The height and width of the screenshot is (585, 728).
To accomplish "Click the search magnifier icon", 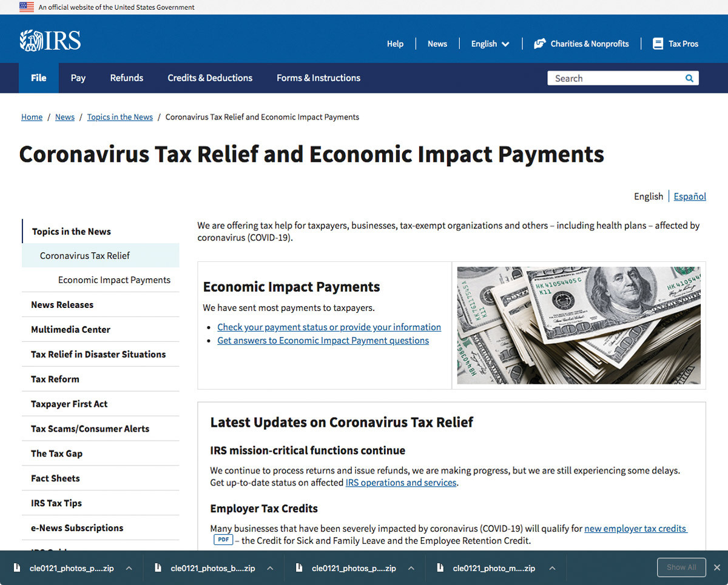I will click(689, 78).
